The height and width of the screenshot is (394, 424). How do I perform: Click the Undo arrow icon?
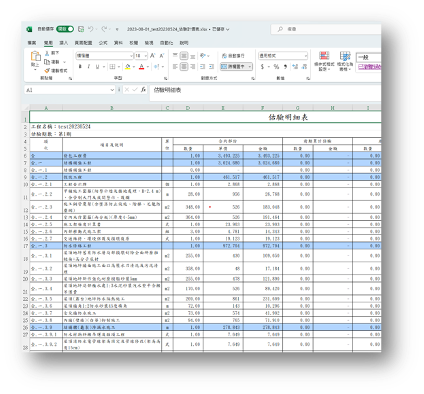coord(91,29)
